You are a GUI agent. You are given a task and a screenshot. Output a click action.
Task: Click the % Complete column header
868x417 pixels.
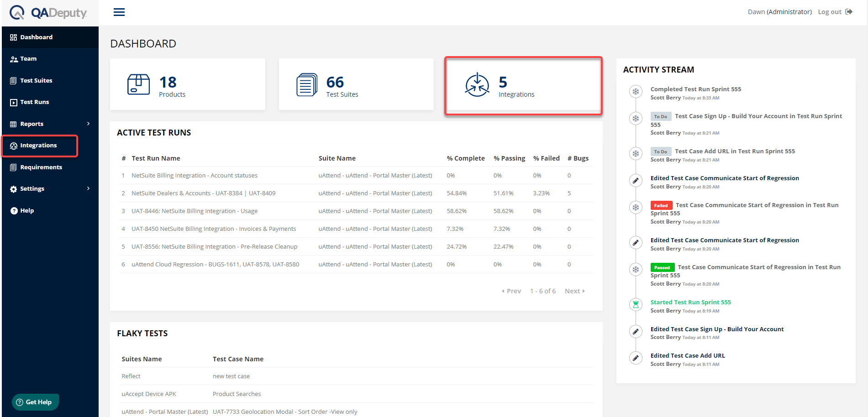click(466, 158)
